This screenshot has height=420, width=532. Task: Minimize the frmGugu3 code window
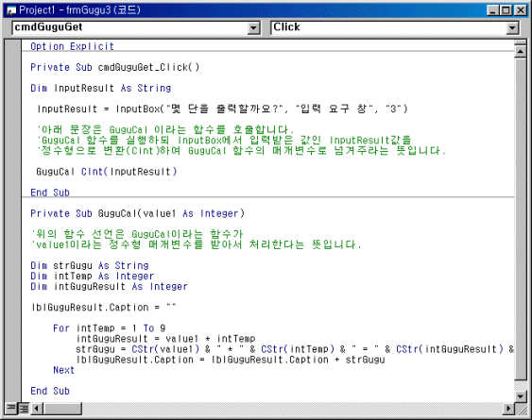point(493,10)
